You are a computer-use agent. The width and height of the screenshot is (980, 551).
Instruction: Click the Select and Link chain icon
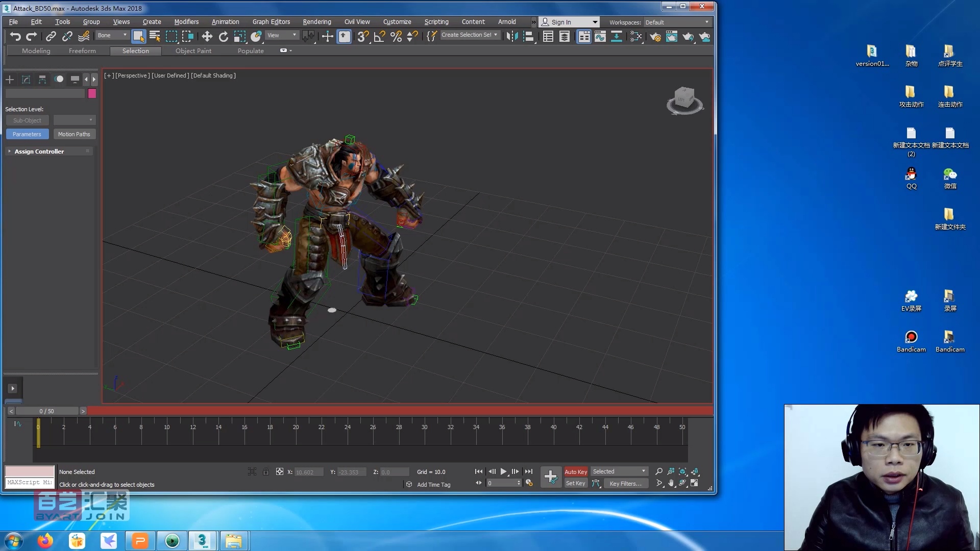[51, 36]
